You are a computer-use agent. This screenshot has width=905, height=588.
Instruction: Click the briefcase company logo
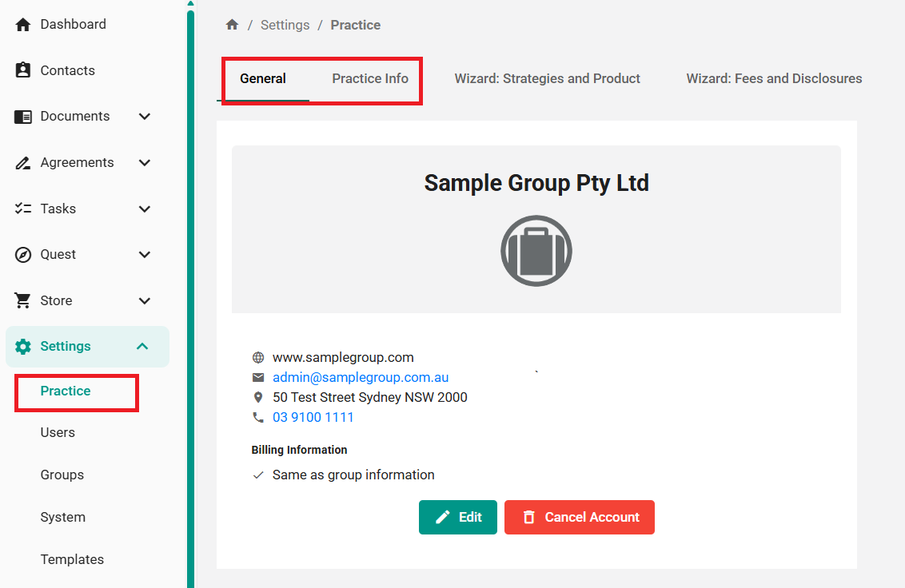536,251
